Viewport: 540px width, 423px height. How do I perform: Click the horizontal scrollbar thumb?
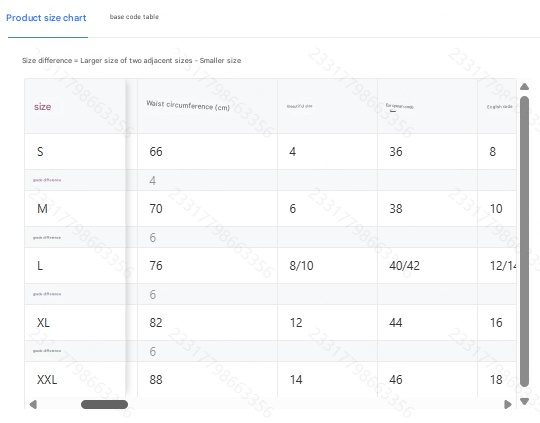tap(104, 404)
